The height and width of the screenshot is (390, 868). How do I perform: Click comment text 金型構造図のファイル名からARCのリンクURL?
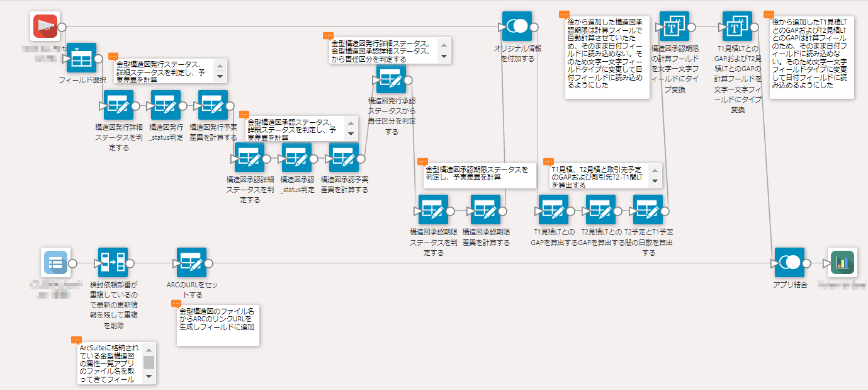(217, 319)
